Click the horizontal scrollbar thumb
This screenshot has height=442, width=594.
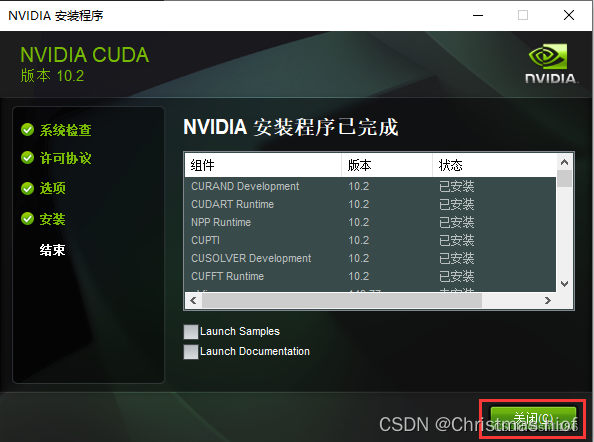click(x=342, y=301)
